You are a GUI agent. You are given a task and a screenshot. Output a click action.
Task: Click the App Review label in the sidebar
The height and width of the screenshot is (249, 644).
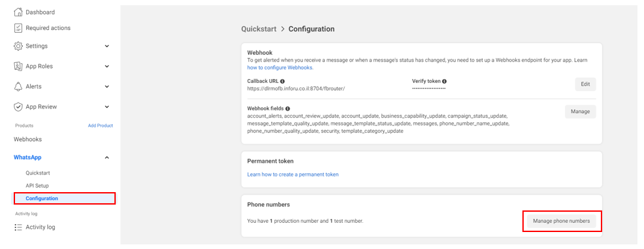click(41, 107)
